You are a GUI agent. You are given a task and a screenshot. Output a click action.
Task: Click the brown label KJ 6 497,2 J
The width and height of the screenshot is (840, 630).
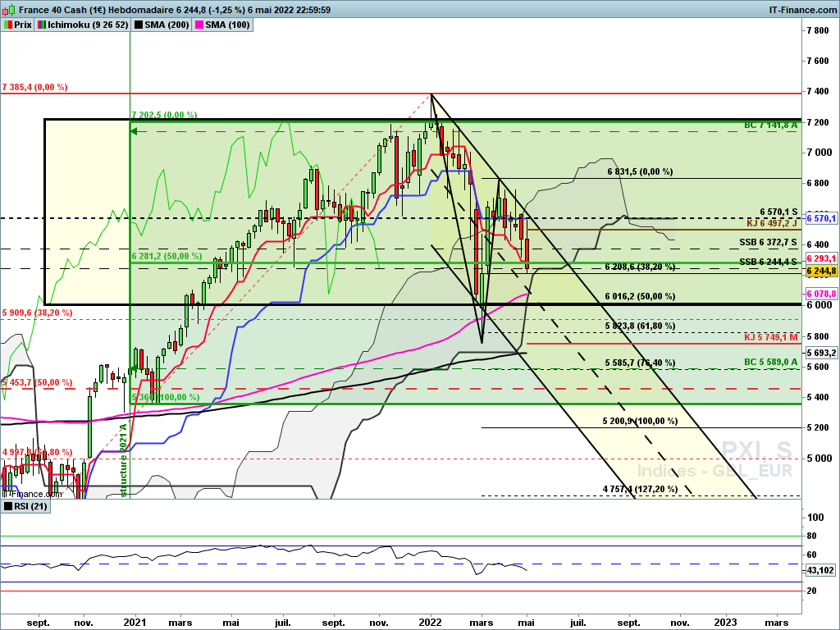(x=772, y=222)
